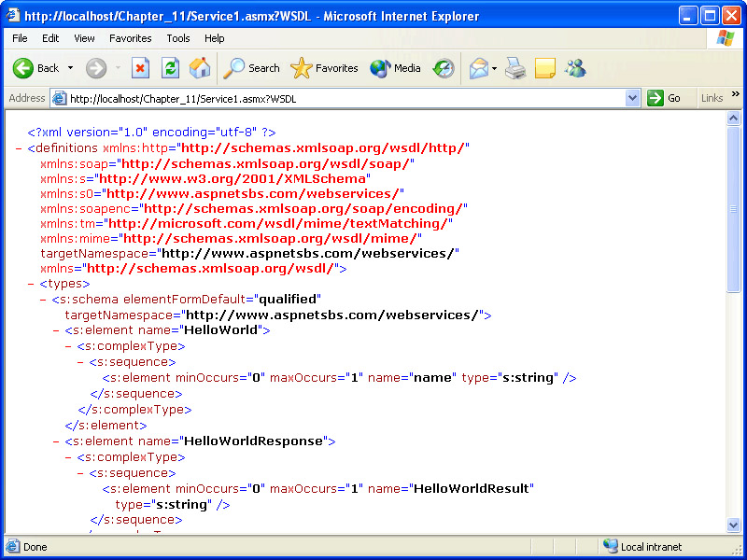Open the Media toolbar button

[x=396, y=68]
